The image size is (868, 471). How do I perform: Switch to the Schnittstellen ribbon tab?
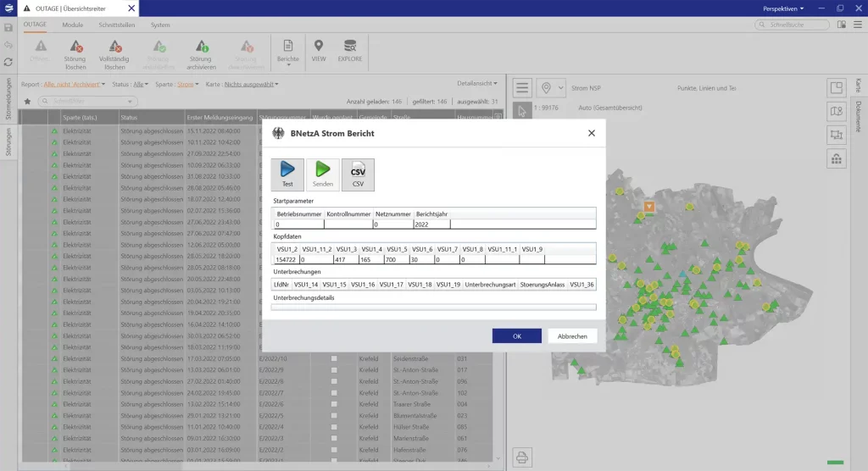pyautogui.click(x=117, y=25)
